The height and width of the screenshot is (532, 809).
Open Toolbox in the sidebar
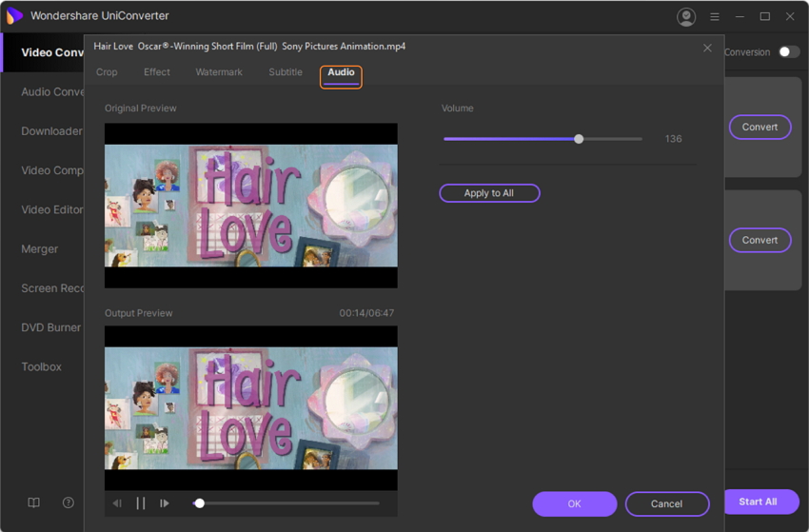tap(41, 366)
